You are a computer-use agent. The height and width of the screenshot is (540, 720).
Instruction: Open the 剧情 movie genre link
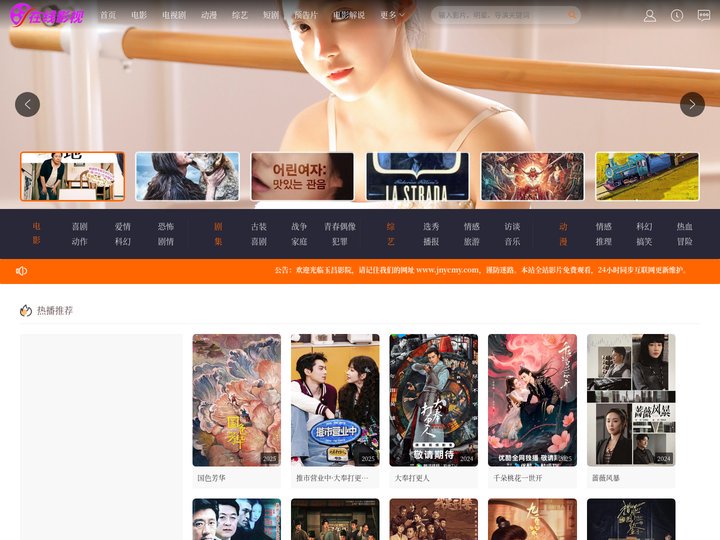tap(166, 242)
